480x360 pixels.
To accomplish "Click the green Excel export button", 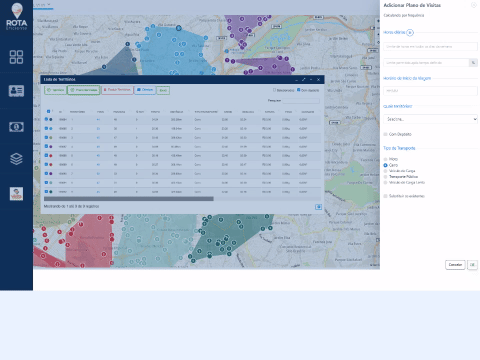I will (163, 90).
